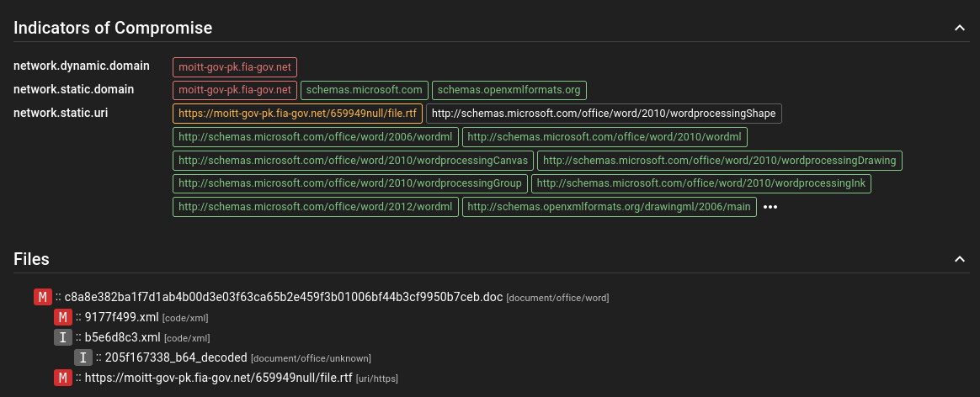
Task: Click the [document/office/unknown] type label
Action: [311, 359]
